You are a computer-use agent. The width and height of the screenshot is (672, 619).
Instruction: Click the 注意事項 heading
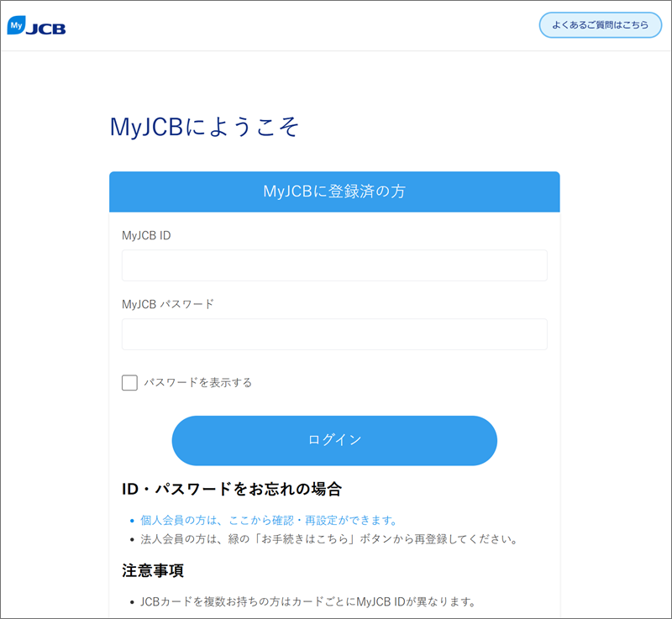point(153,570)
